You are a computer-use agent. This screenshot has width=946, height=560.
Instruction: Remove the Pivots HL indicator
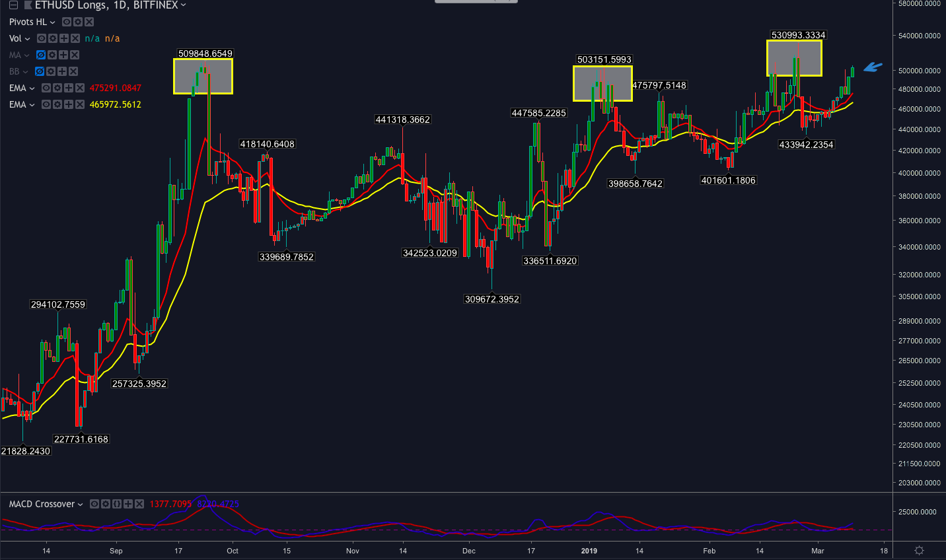pos(89,22)
